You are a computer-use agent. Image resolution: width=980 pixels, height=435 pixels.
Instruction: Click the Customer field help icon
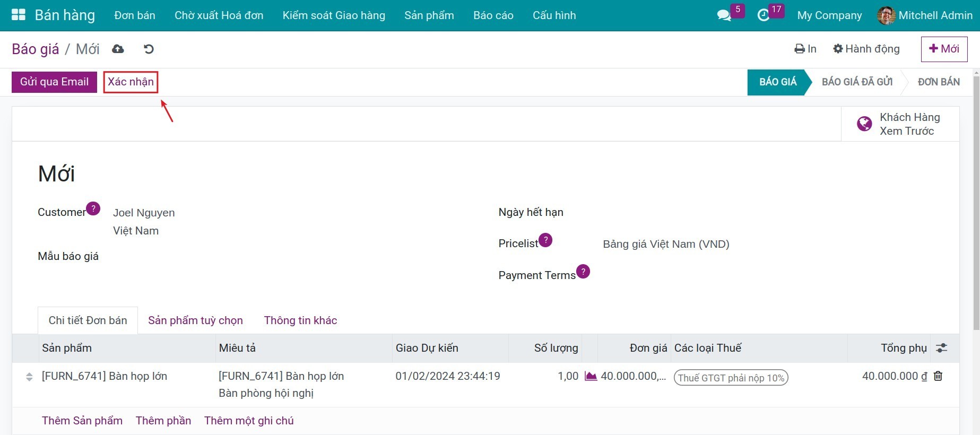click(93, 208)
